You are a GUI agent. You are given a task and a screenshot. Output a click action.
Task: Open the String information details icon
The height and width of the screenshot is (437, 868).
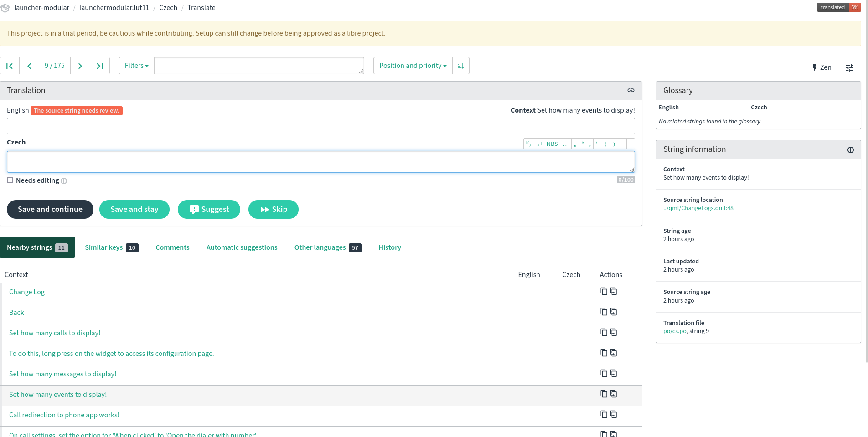(x=851, y=150)
